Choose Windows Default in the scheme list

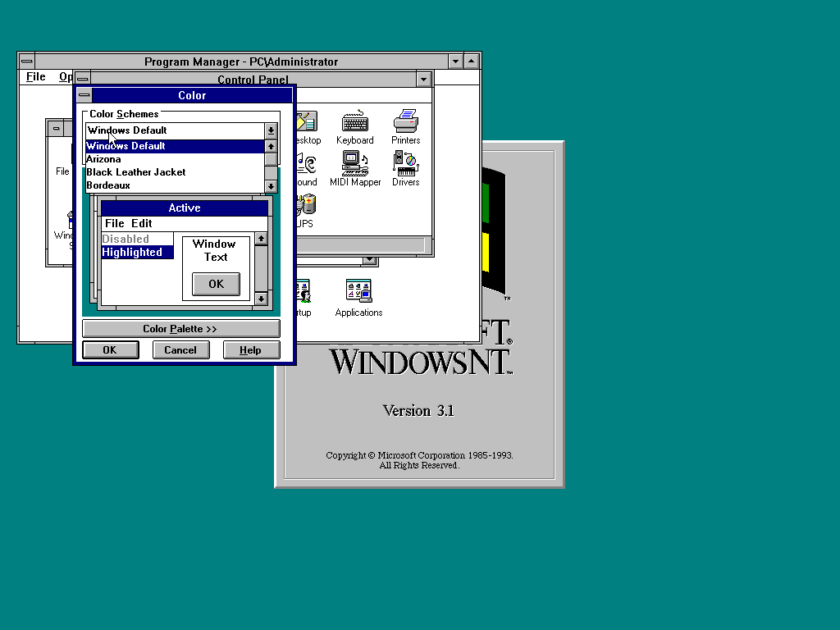pyautogui.click(x=176, y=146)
